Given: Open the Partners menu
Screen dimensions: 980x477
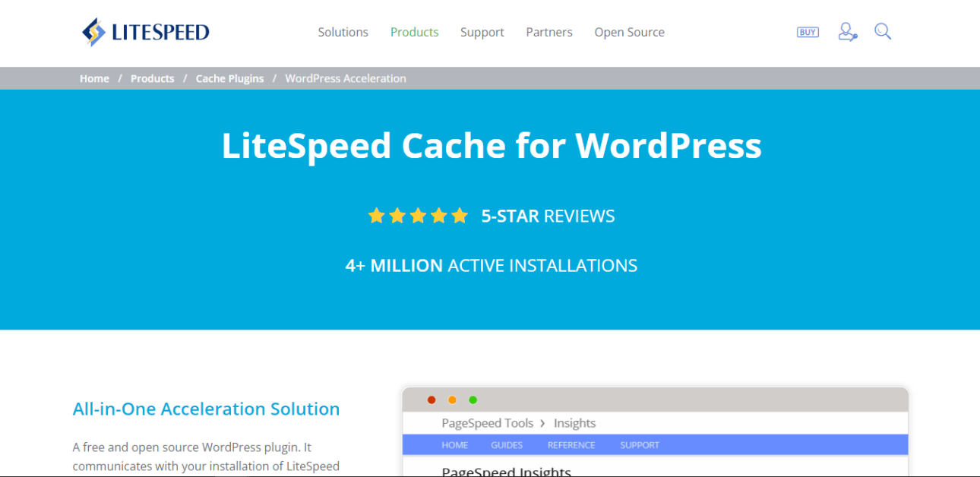Looking at the screenshot, I should tap(549, 32).
